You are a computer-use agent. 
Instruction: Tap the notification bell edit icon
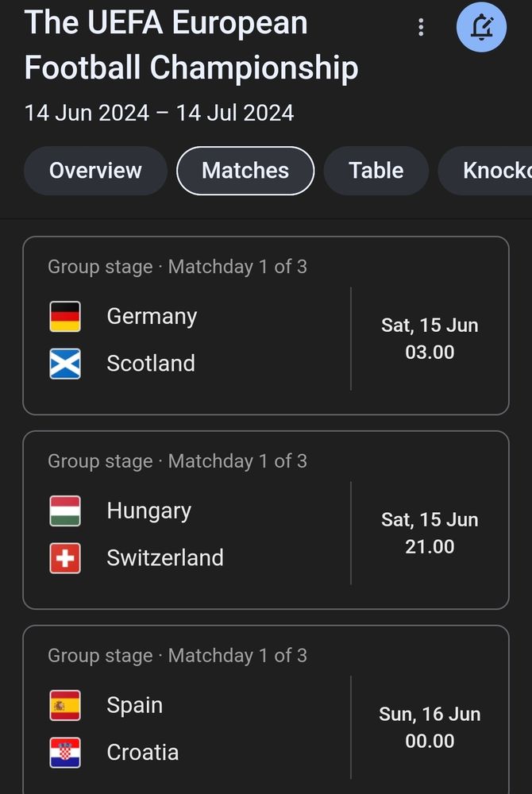click(481, 27)
